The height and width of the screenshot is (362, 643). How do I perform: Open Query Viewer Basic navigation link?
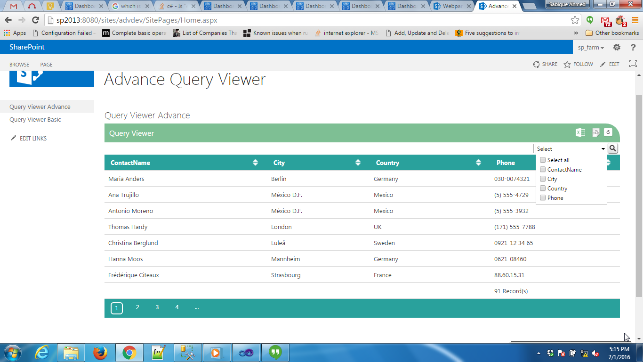(x=35, y=119)
